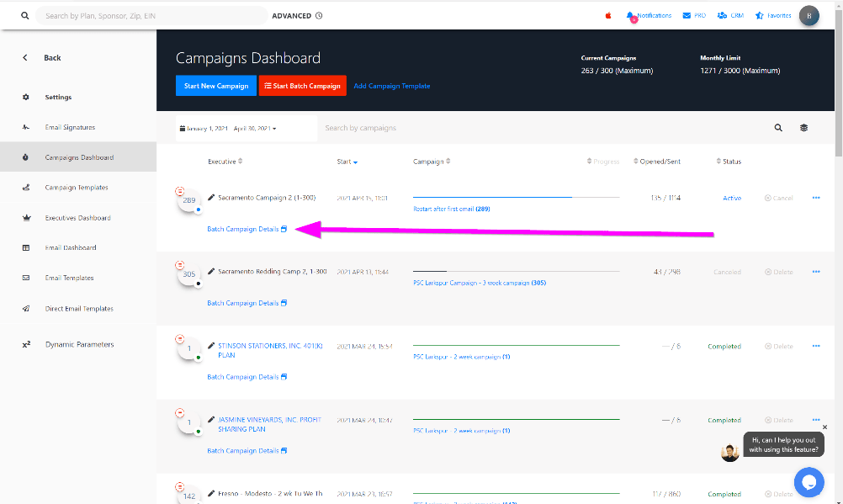Viewport: 843px width, 504px height.
Task: Collapse the STINSON STATIONERS batch row
Action: click(179, 338)
